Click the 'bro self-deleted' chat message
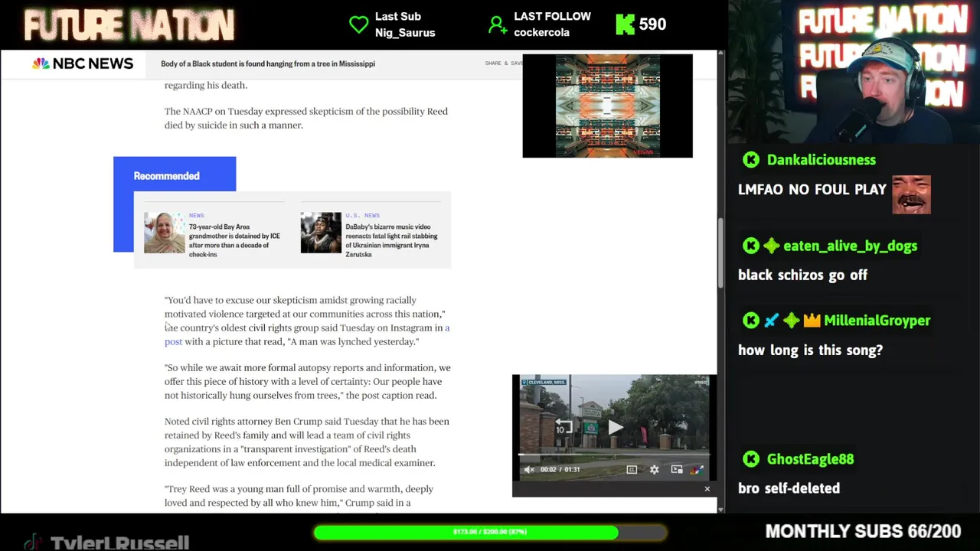This screenshot has width=980, height=551. coord(789,488)
